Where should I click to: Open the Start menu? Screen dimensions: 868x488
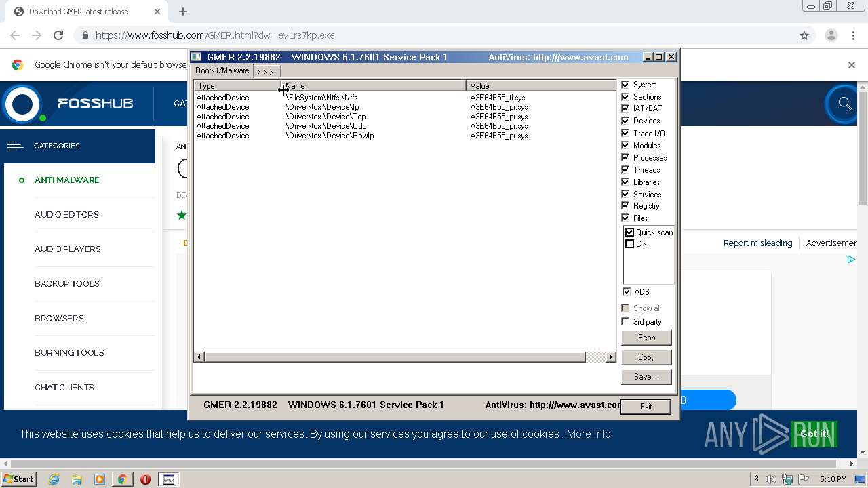click(x=19, y=479)
